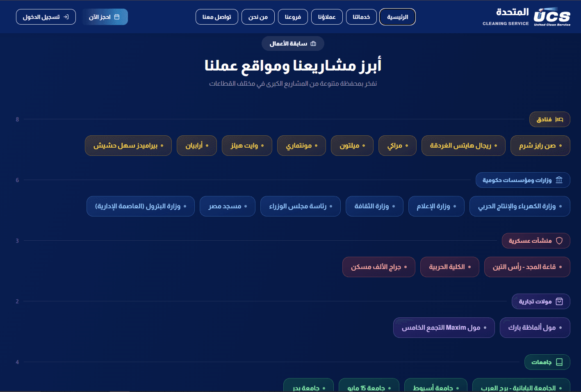
Task: Select the وزارات ومؤسسات حكومية category label
Action: (523, 180)
